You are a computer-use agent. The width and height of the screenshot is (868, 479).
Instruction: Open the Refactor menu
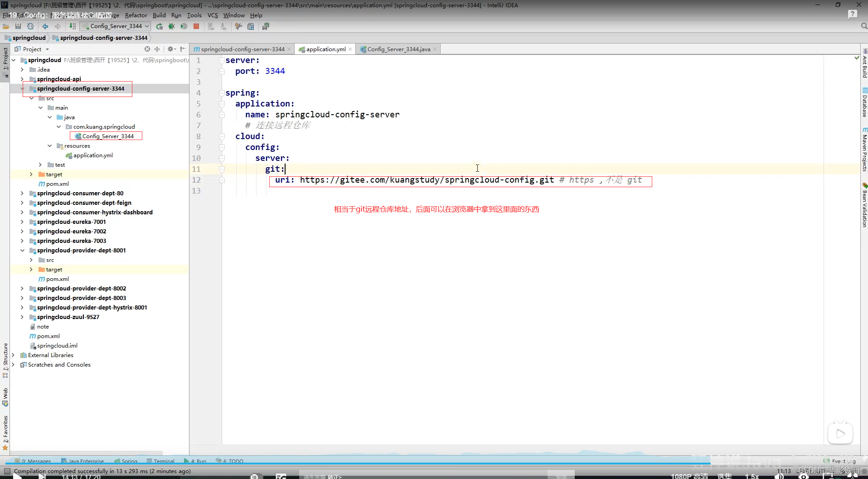tap(136, 15)
